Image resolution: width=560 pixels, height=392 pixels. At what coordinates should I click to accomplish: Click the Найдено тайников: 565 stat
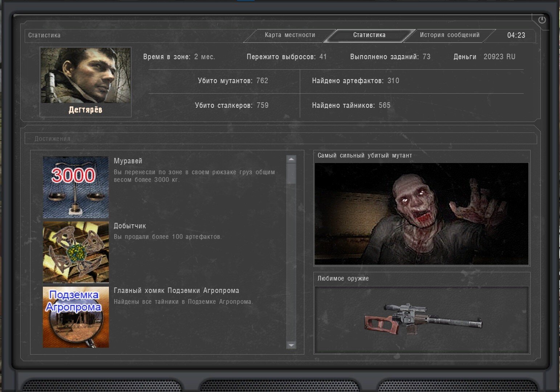[x=351, y=105]
